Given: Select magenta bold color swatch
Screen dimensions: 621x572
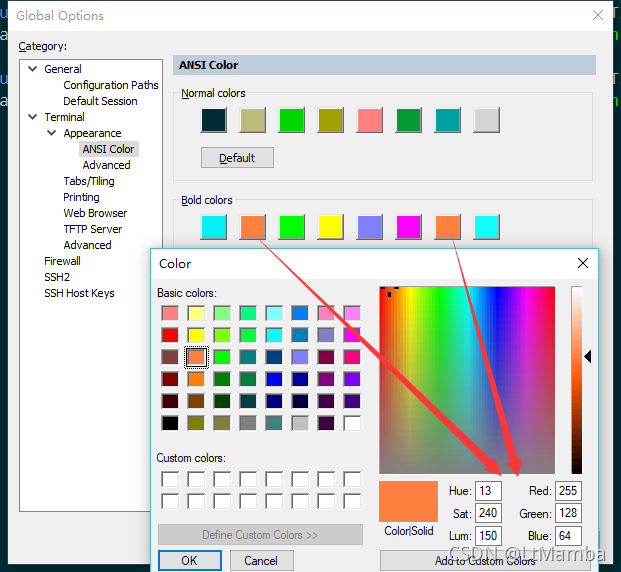Looking at the screenshot, I should [x=408, y=227].
